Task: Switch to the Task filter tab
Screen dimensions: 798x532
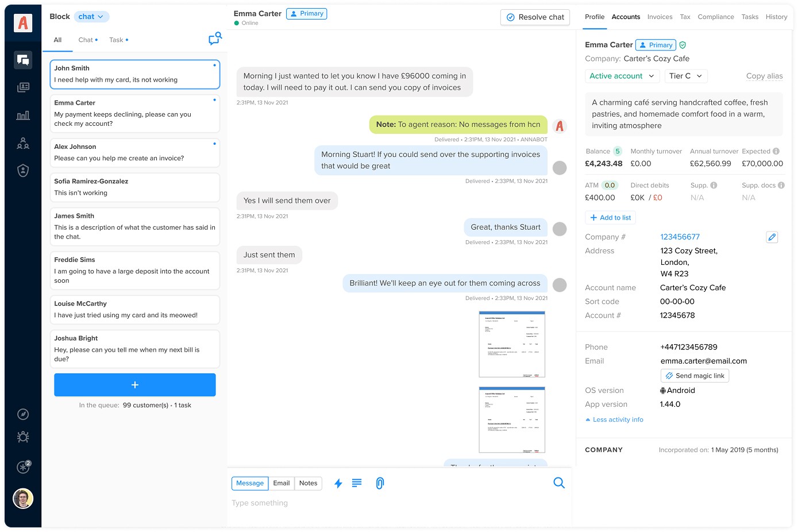Action: [119, 40]
